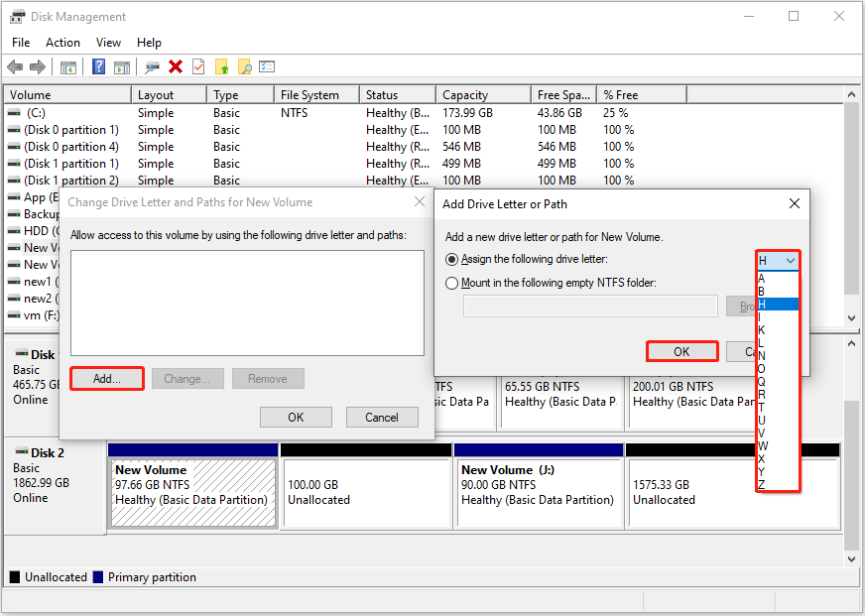Click the computer with magnifier toolbar icon
The height and width of the screenshot is (616, 865).
pos(151,66)
